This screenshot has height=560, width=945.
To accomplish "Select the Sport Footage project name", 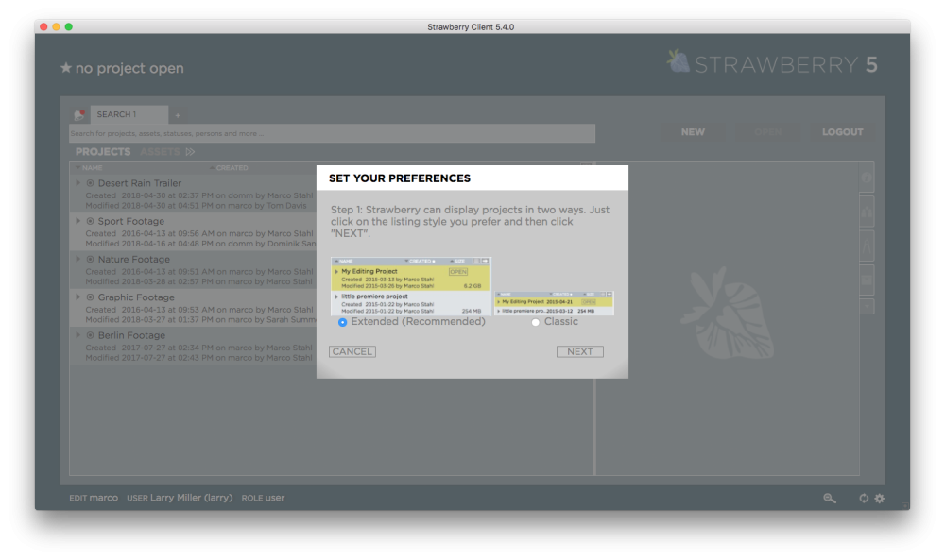I will [x=131, y=221].
